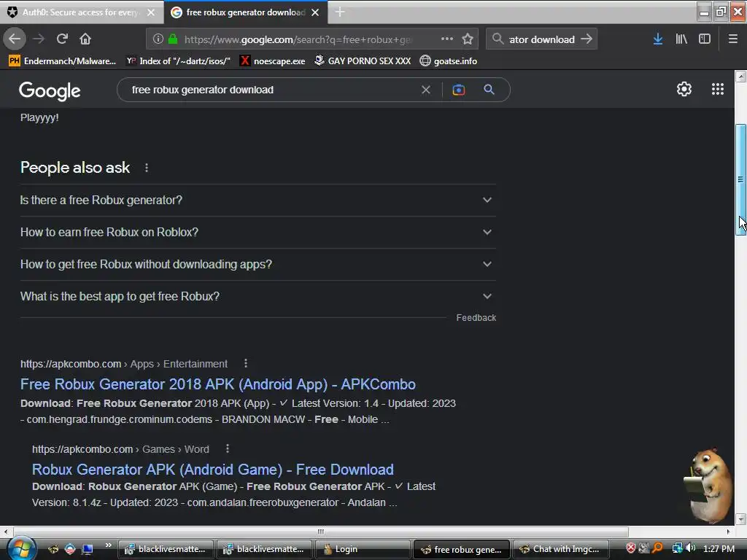
Task: Open the page actions three-dot menu
Action: (447, 39)
